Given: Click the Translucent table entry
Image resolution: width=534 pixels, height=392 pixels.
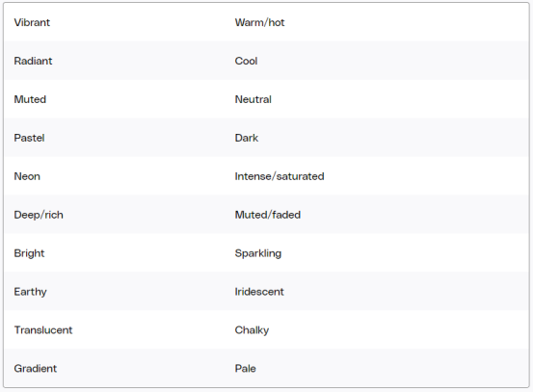Looking at the screenshot, I should pos(43,330).
